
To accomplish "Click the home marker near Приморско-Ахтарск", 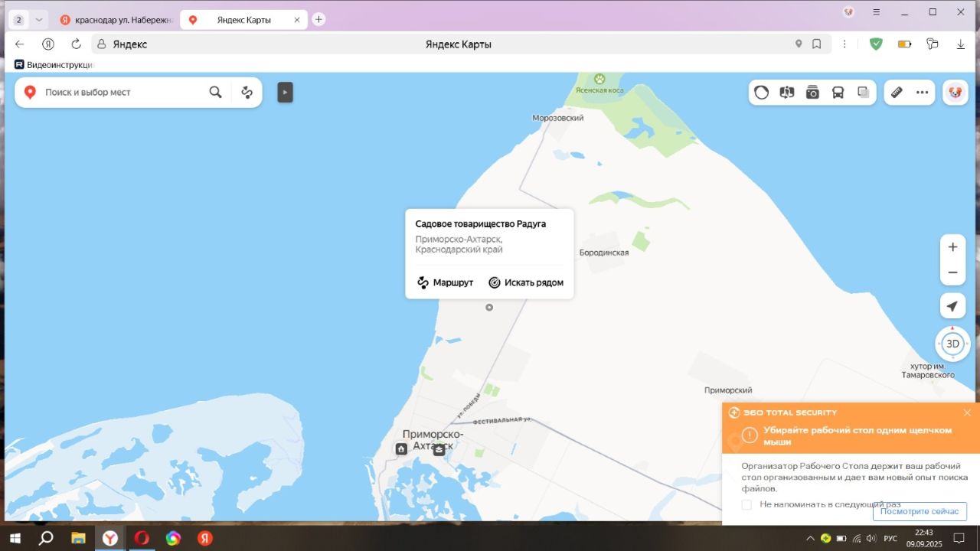I will 401,449.
